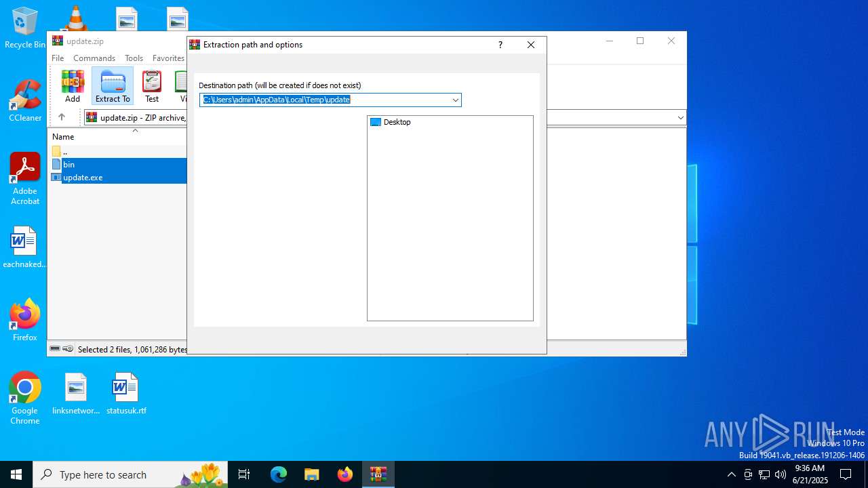Open the Commands menu
Image resolution: width=868 pixels, height=488 pixels.
coord(94,58)
